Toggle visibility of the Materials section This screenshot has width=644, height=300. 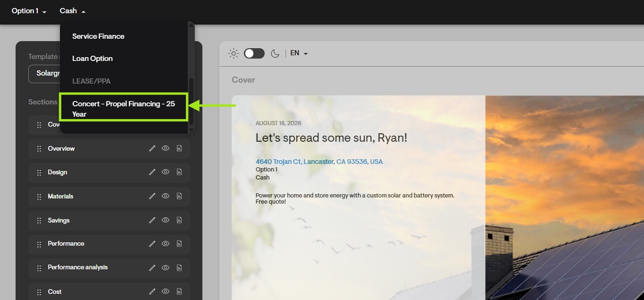click(x=166, y=196)
